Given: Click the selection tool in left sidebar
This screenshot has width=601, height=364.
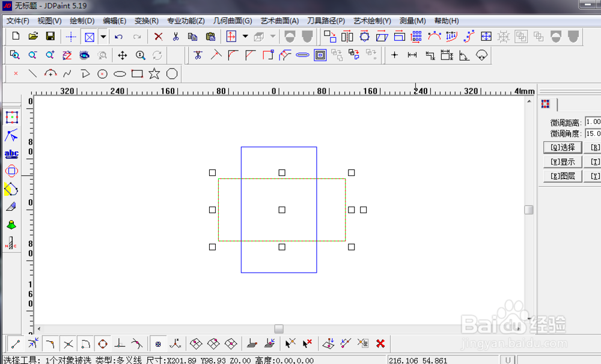Looking at the screenshot, I should (x=12, y=117).
